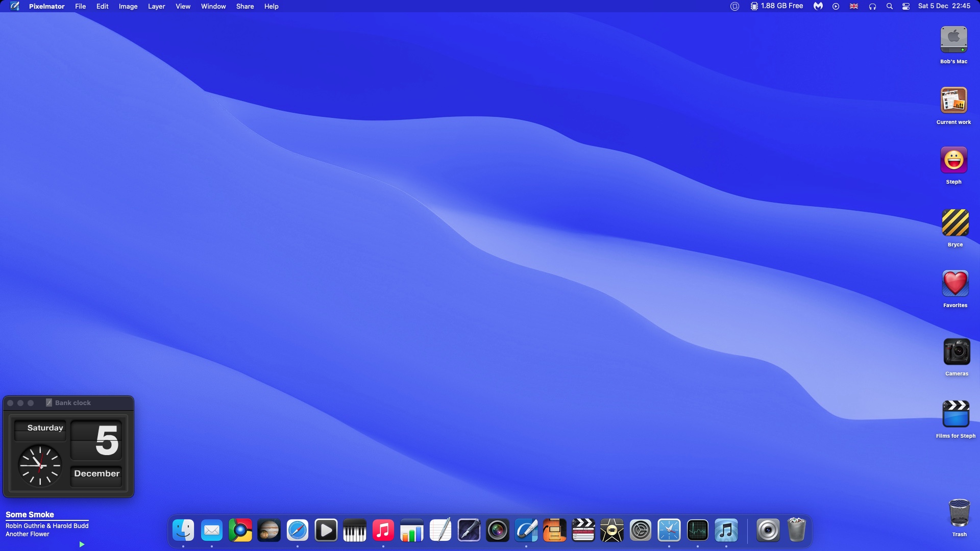
Task: Click artist Robin Guthrie & Harold Budd
Action: tap(47, 526)
